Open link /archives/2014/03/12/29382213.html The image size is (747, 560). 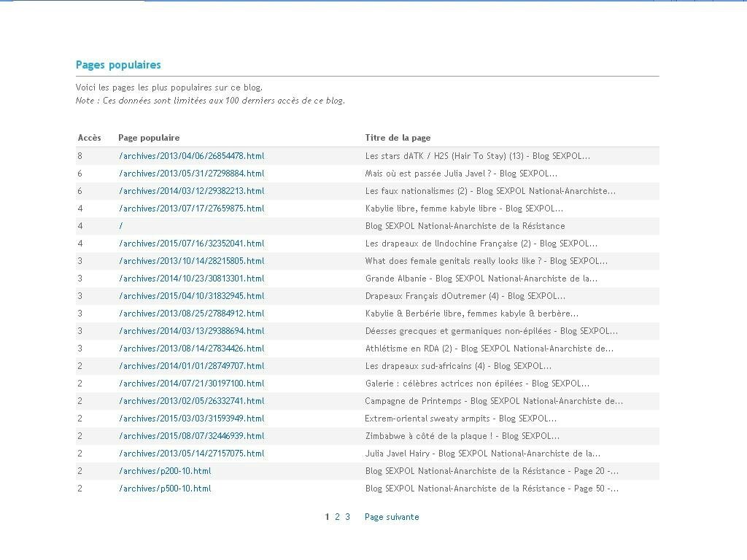[192, 191]
